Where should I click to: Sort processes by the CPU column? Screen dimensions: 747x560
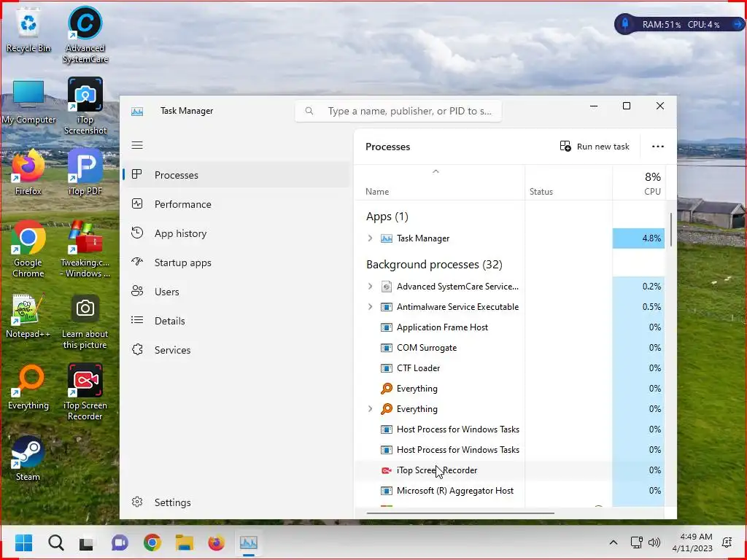click(638, 183)
